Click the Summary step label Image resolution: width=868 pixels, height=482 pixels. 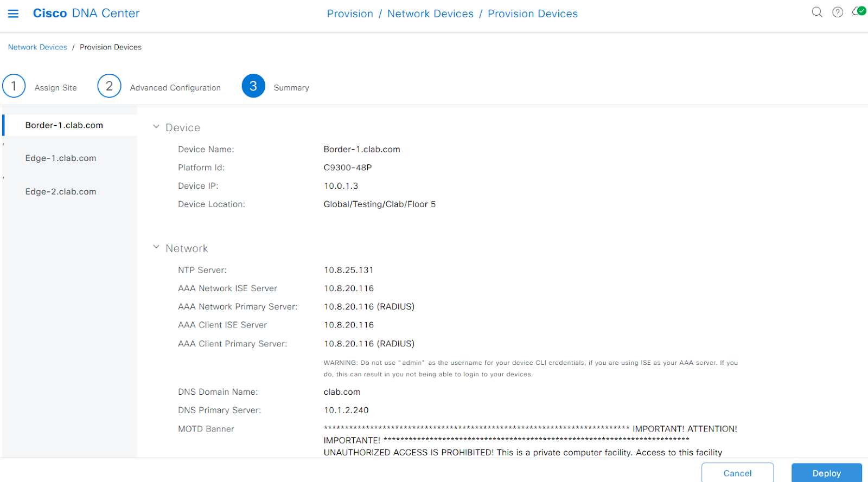(291, 88)
